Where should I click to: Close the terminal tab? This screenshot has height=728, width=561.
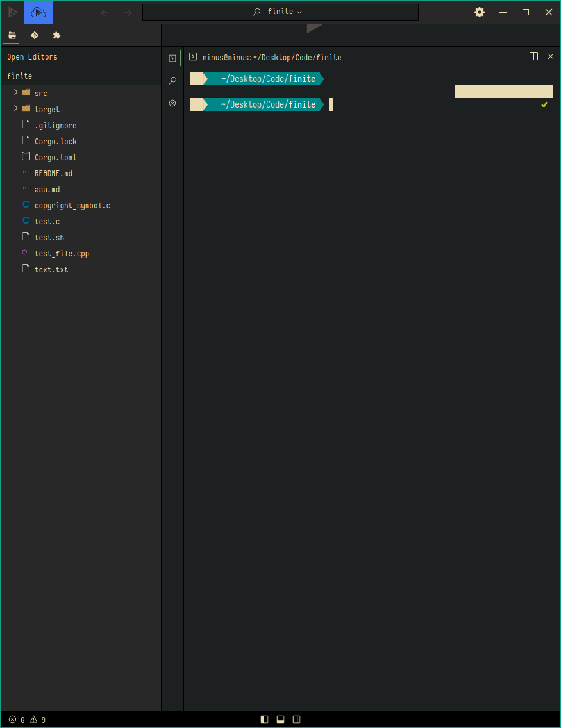[x=551, y=56]
